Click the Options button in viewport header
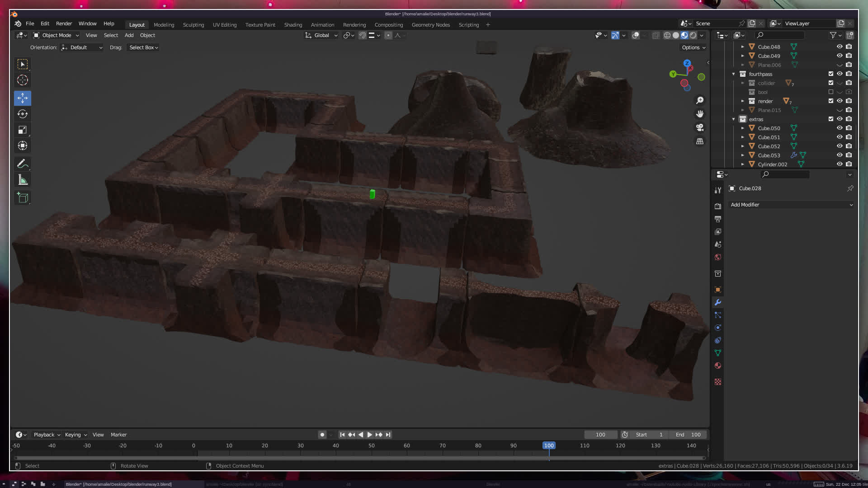The image size is (868, 488). (693, 47)
